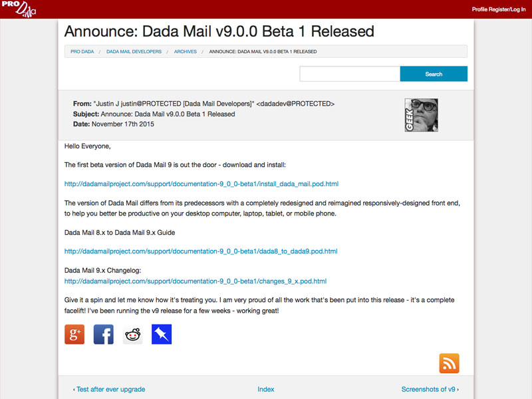
Task: Go to PRO DADA breadcrumb
Action: point(83,51)
